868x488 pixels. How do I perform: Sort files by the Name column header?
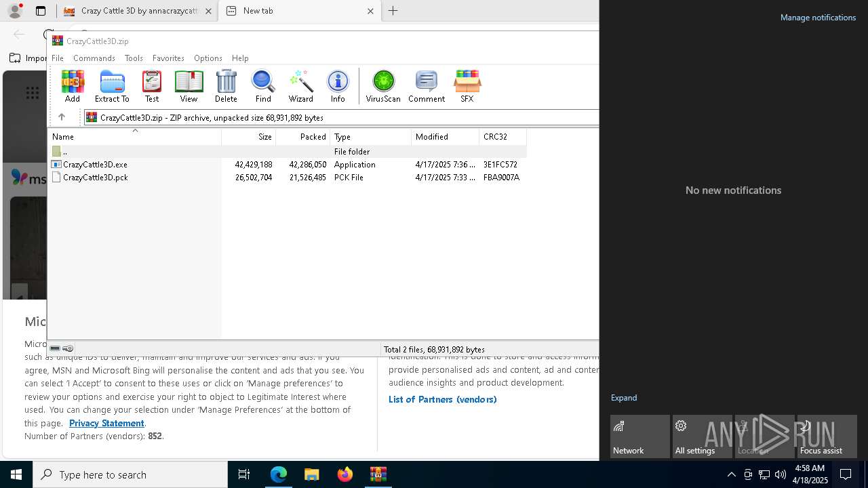tap(134, 136)
